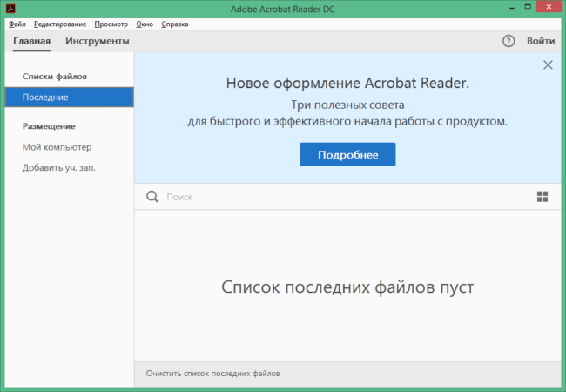Click the Размещение heading

click(49, 126)
